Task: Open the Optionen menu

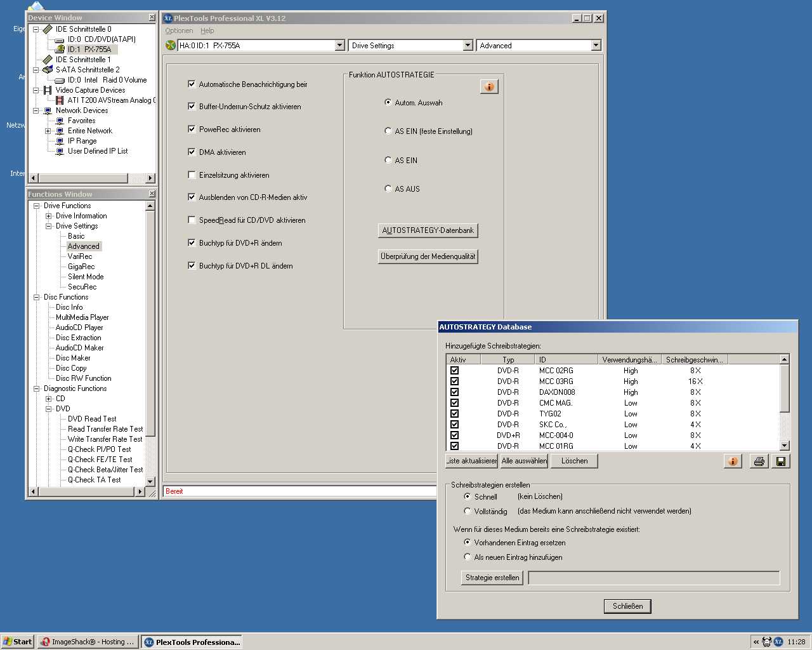Action: [x=179, y=30]
